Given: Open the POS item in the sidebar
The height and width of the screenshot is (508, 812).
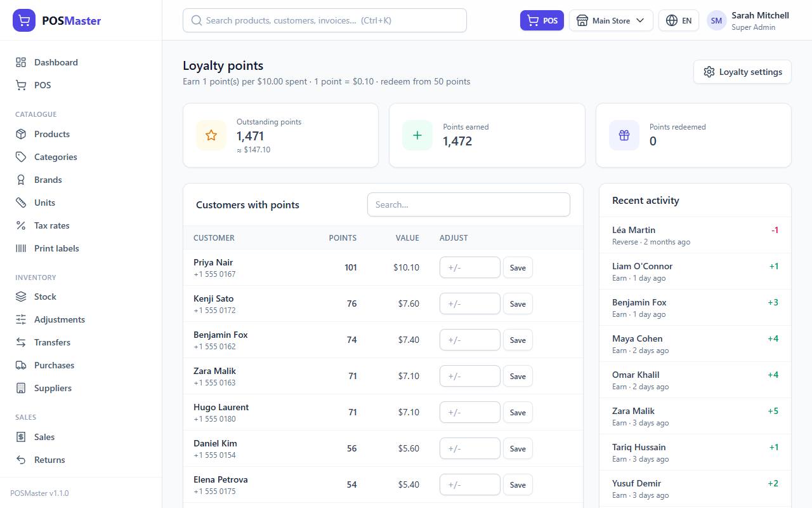Looking at the screenshot, I should [x=81, y=85].
